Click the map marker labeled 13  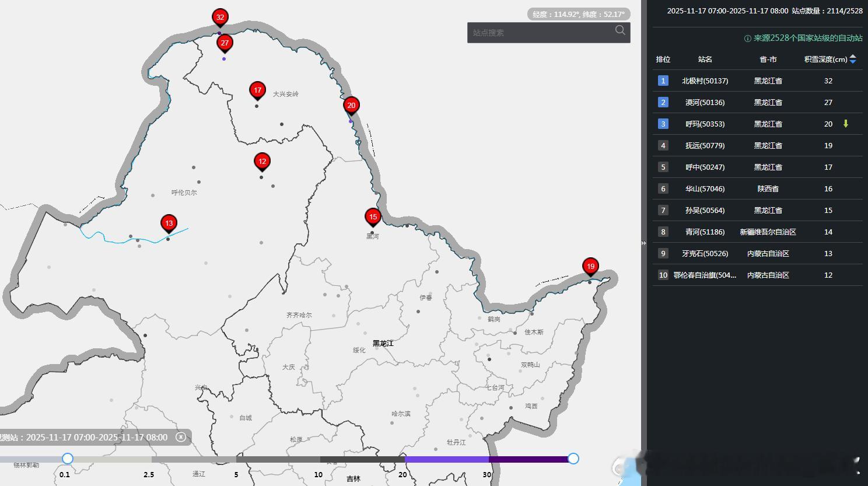pos(169,224)
